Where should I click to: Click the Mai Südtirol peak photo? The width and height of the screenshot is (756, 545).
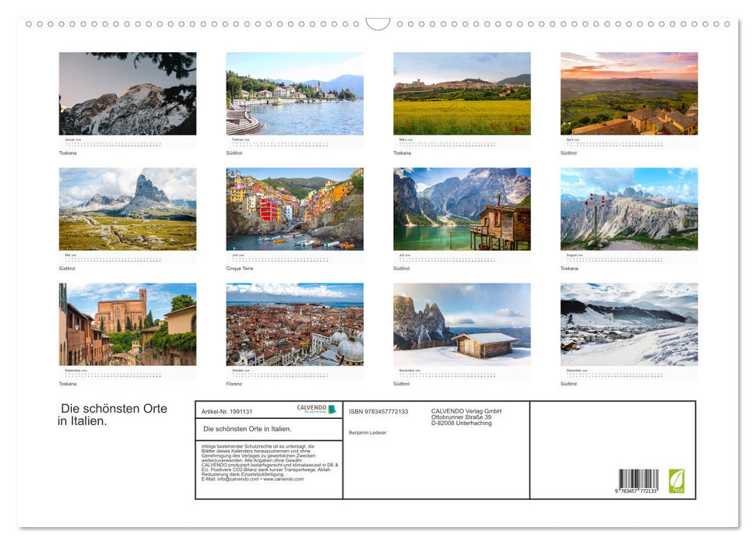[127, 209]
